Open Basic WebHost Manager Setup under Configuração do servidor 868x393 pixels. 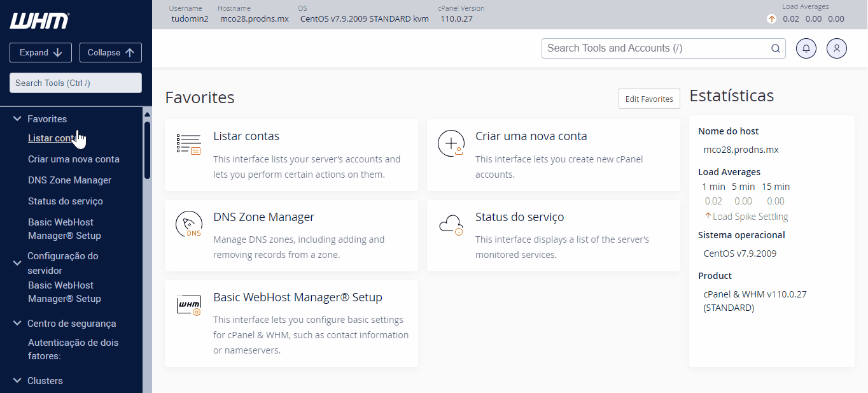click(65, 292)
